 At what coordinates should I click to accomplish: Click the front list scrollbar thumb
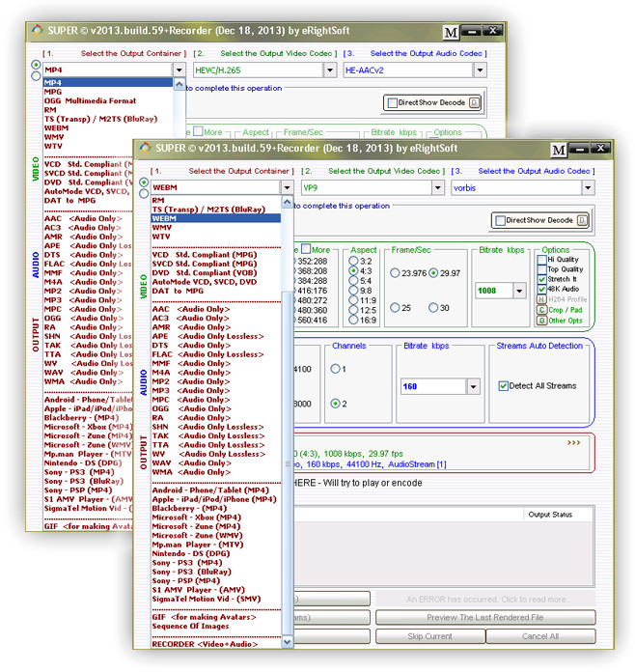287,462
